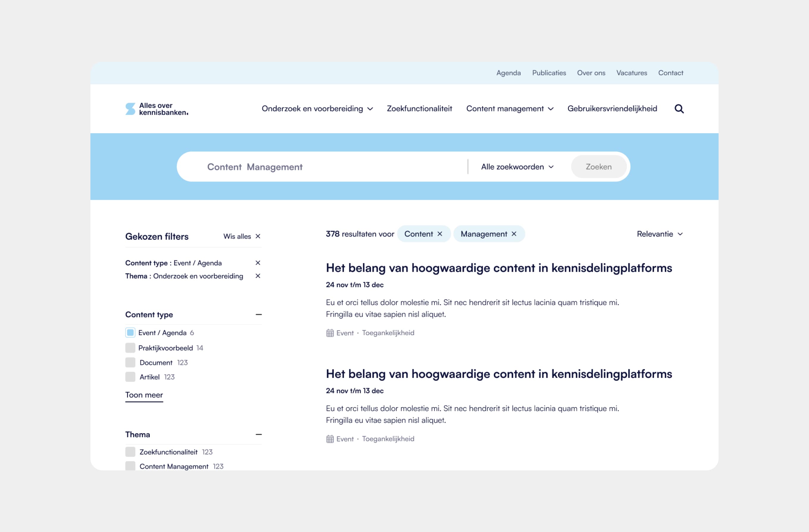The height and width of the screenshot is (532, 809).
Task: Click the 'Gekozen filters' heading
Action: pyautogui.click(x=157, y=237)
